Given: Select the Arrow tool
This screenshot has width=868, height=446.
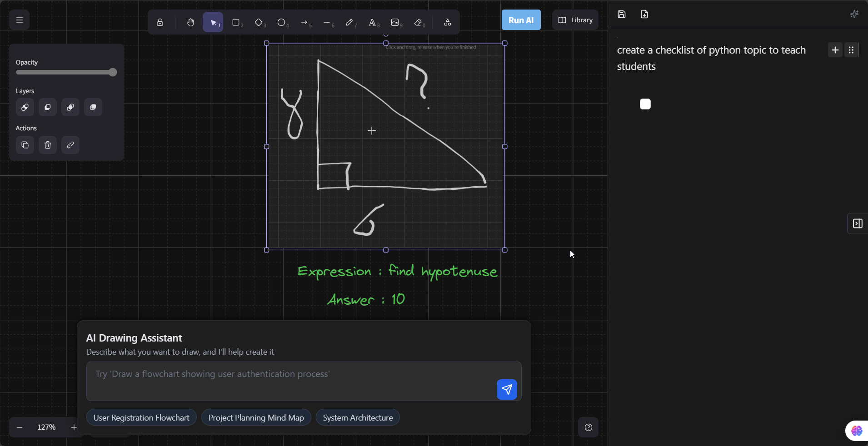Looking at the screenshot, I should pos(304,22).
